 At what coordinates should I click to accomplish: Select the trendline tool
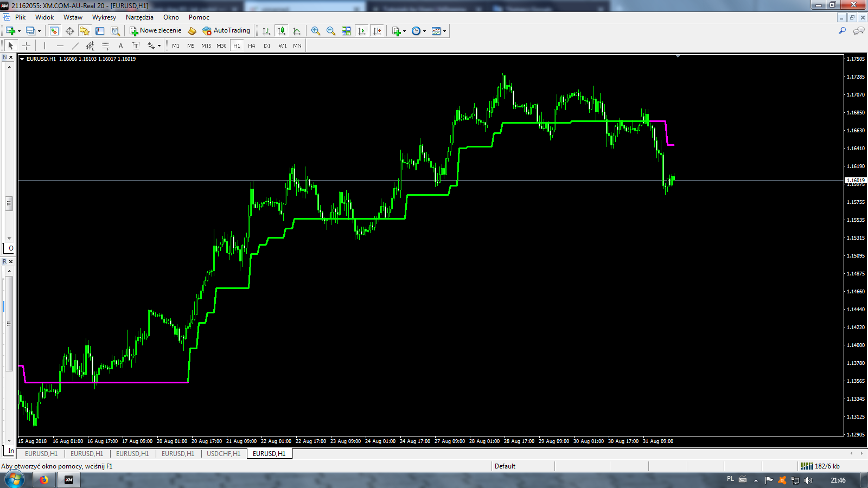(75, 46)
